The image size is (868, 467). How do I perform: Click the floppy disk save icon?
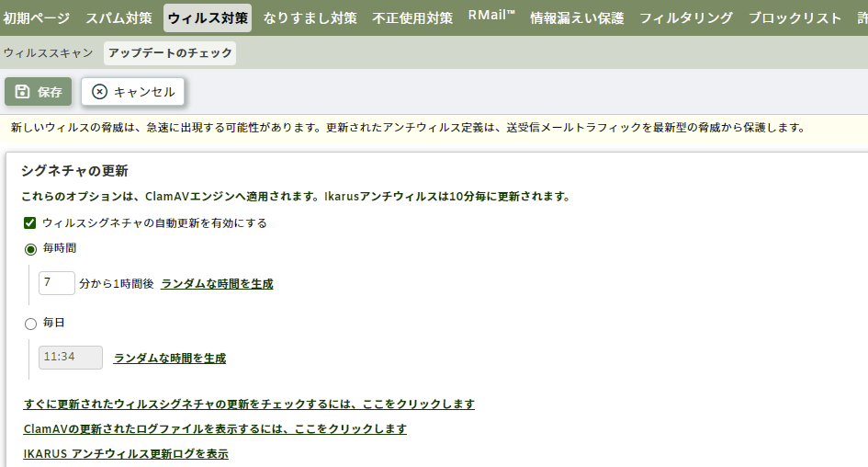point(23,92)
